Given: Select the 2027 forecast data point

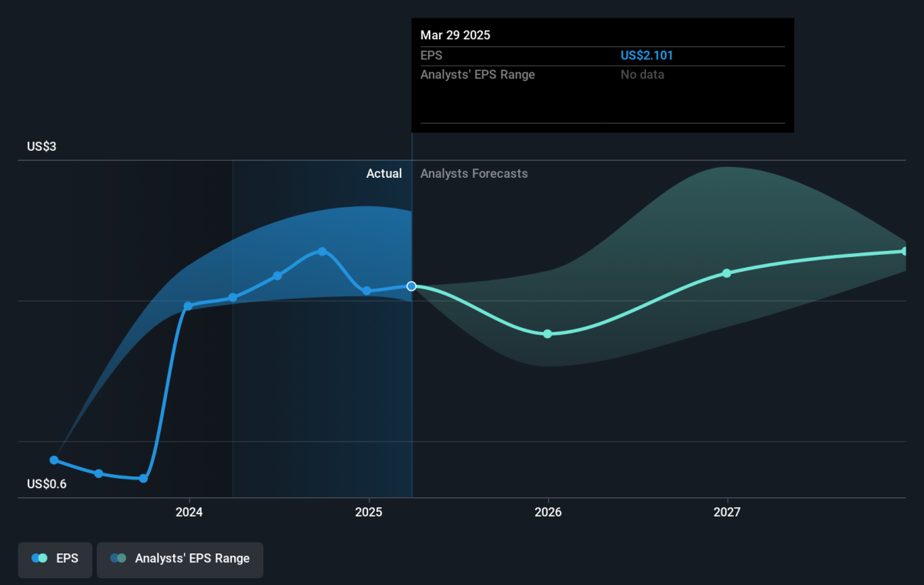Looking at the screenshot, I should tap(727, 273).
